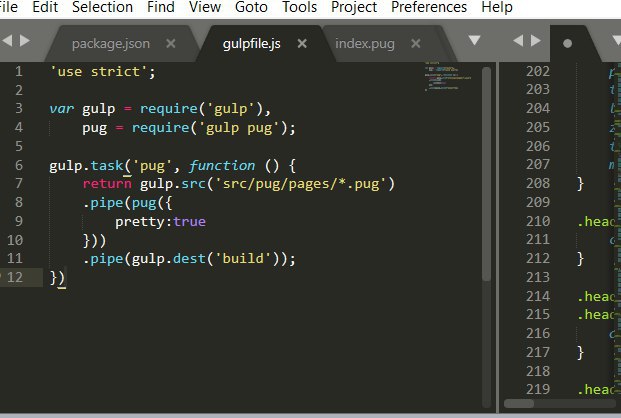Click the left pane vertical scrollbar
The height and width of the screenshot is (418, 621).
point(487,174)
